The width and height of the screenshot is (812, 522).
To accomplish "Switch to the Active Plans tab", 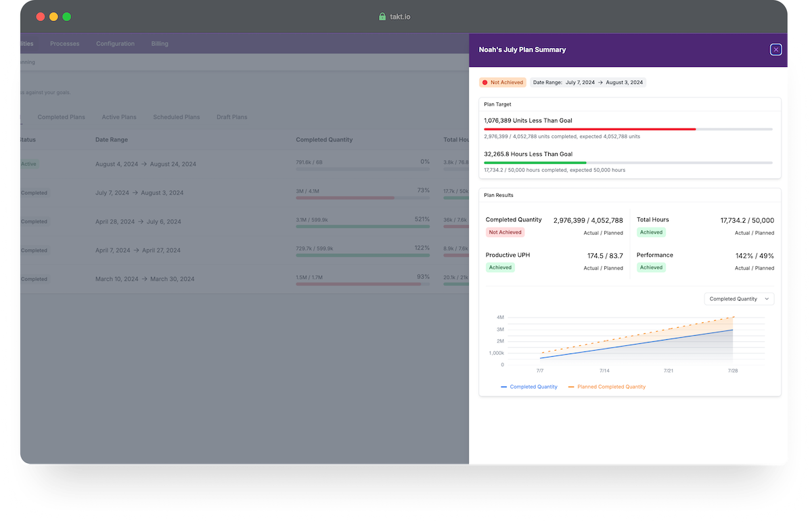I will [119, 117].
